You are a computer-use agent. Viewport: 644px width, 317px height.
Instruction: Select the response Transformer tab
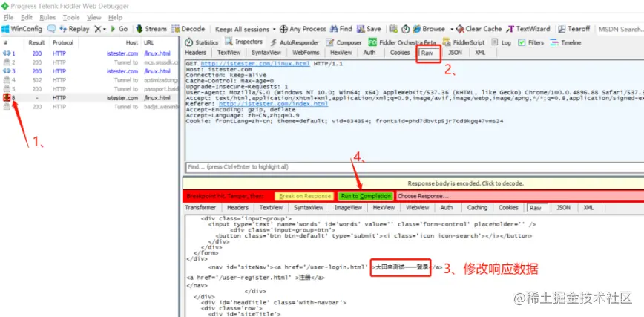click(x=200, y=208)
